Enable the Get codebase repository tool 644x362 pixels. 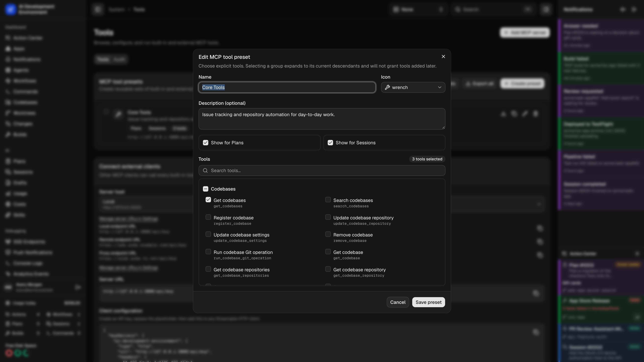328,269
